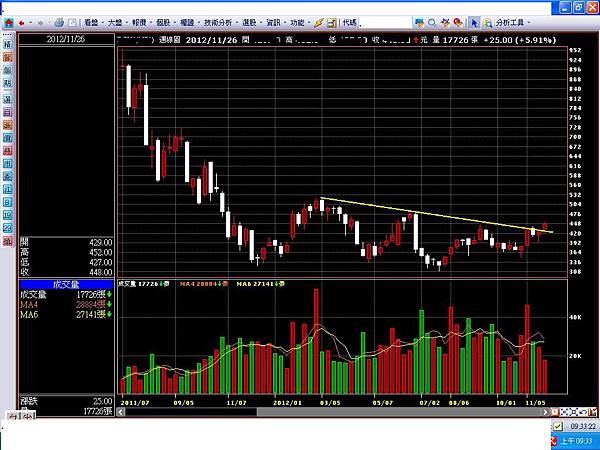This screenshot has height=450, width=600.
Task: Click the gray forward arrow
Action: click(x=40, y=23)
